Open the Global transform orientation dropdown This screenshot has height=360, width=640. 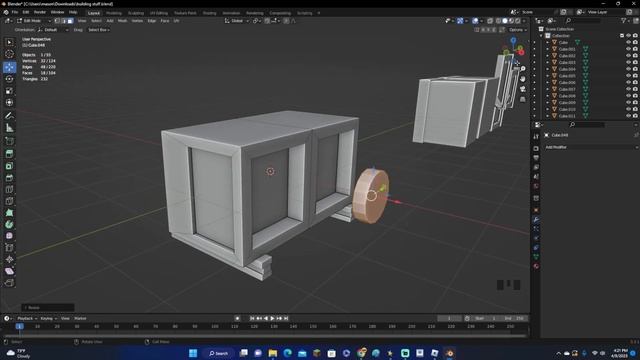[x=236, y=21]
